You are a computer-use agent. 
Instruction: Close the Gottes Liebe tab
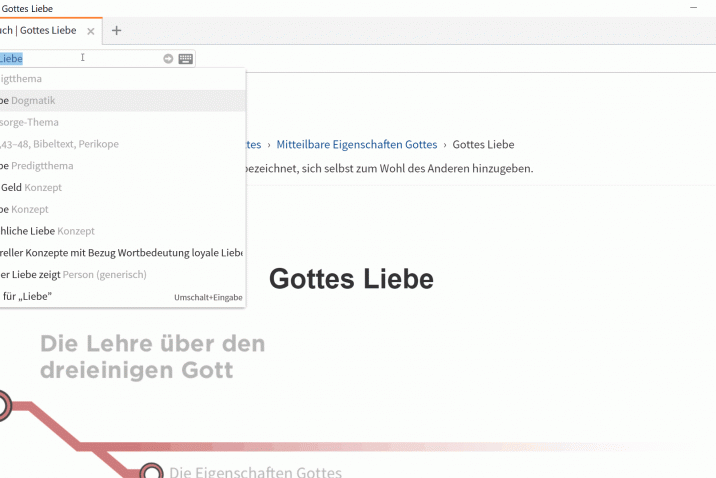pos(90,31)
